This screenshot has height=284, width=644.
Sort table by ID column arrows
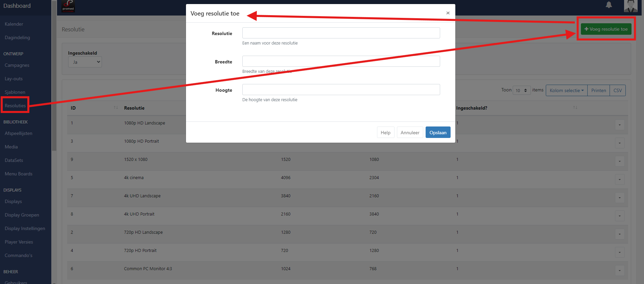coord(116,108)
